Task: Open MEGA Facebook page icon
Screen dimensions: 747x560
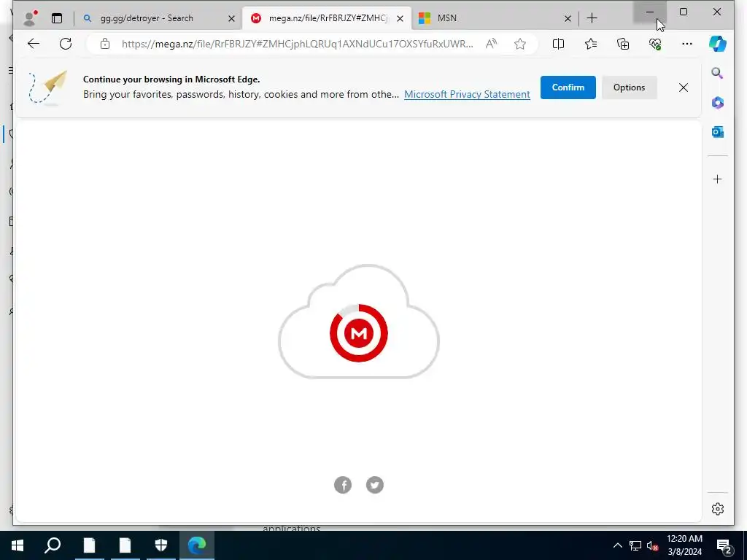Action: click(343, 485)
